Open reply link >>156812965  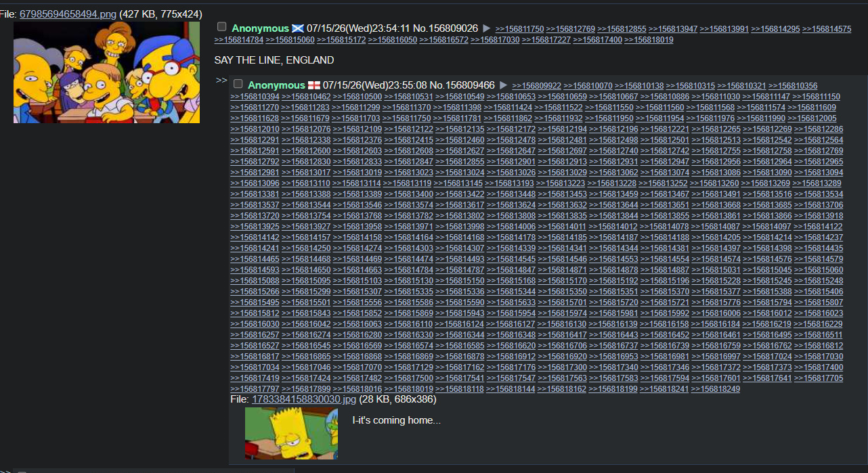click(x=819, y=162)
